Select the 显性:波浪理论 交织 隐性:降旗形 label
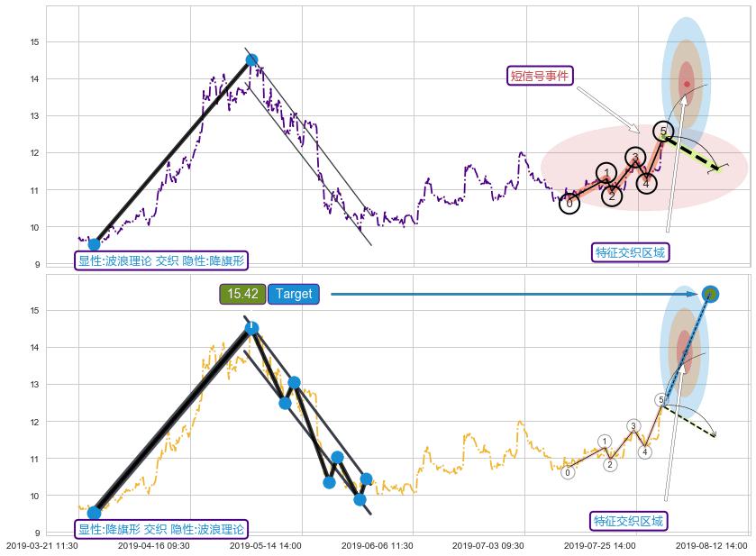Screen dimensions: 756x556 pyautogui.click(x=161, y=260)
